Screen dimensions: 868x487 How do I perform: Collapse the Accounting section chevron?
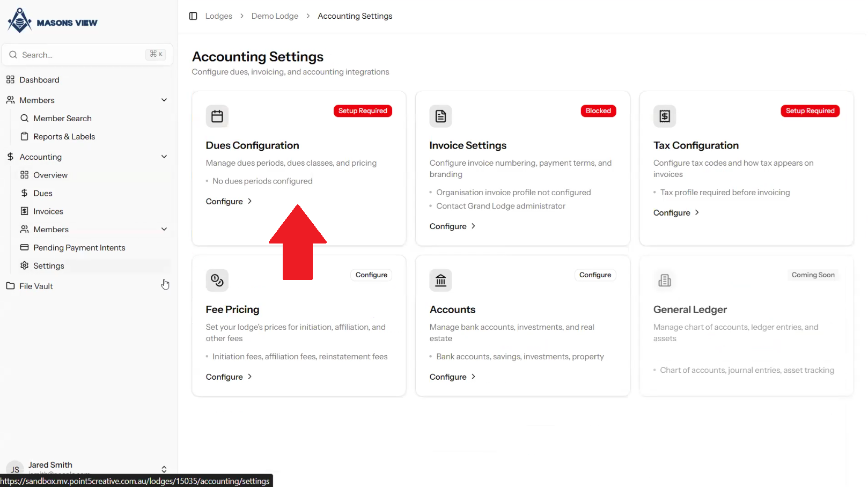pyautogui.click(x=164, y=157)
